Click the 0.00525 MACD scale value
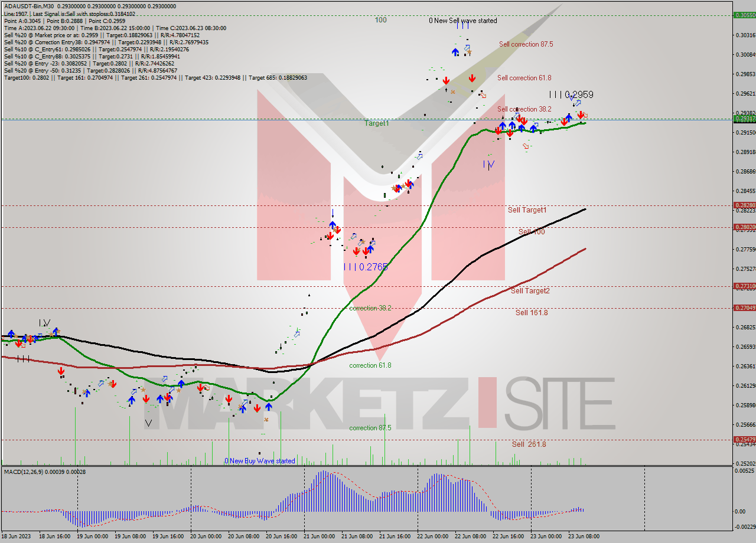756x543 pixels. (x=744, y=471)
